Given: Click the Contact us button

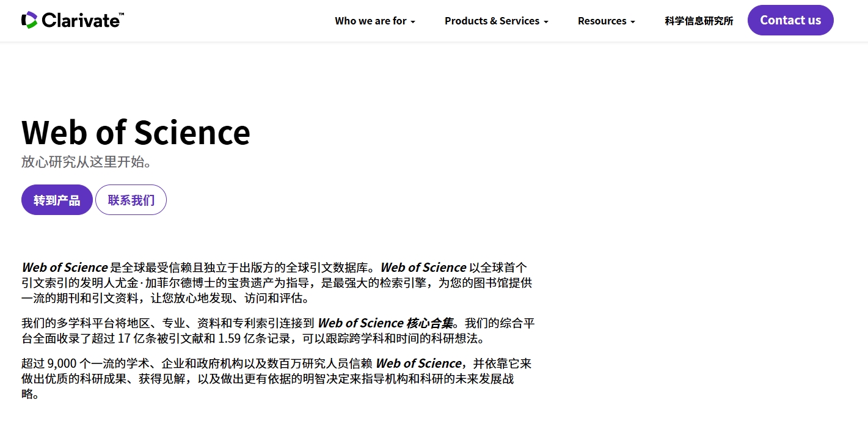Looking at the screenshot, I should click(790, 20).
